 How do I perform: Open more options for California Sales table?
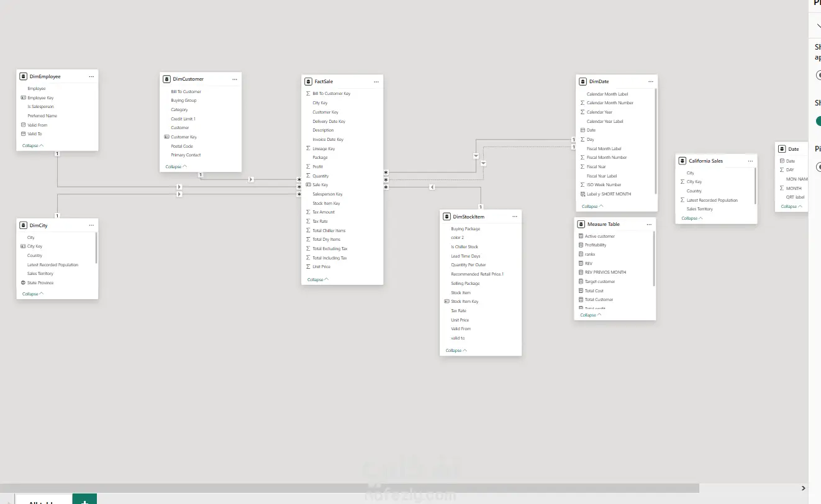click(x=750, y=161)
